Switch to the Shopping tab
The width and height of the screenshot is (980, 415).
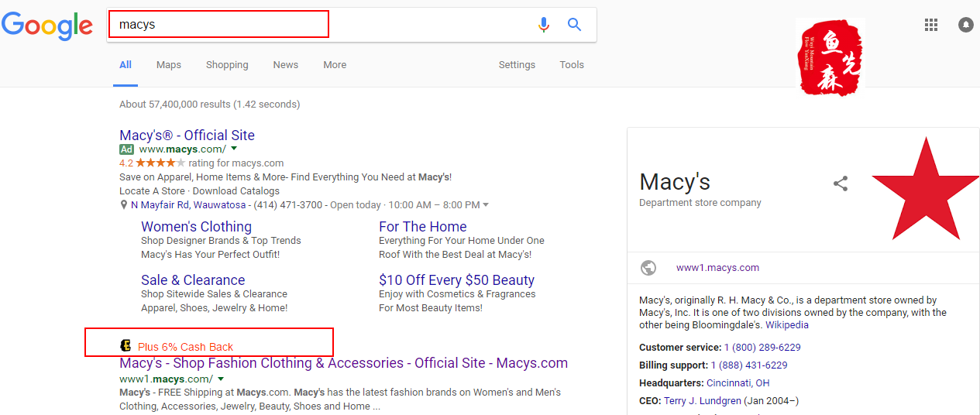pyautogui.click(x=227, y=65)
